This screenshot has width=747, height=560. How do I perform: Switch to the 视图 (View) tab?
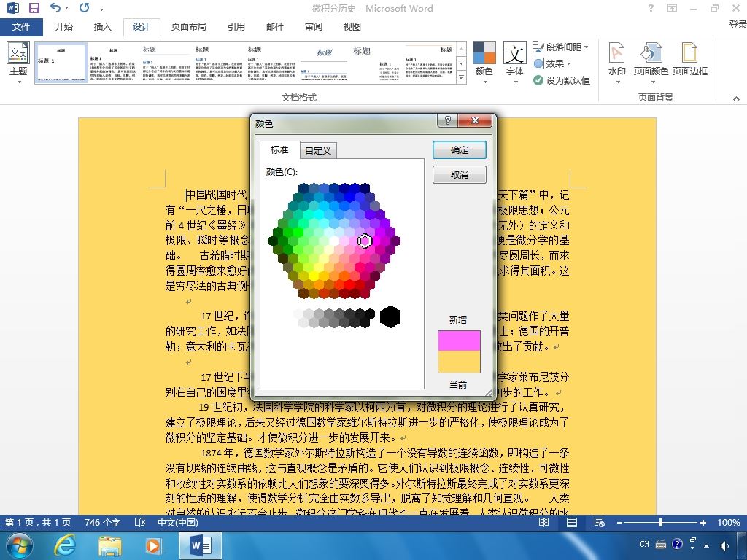pyautogui.click(x=352, y=27)
